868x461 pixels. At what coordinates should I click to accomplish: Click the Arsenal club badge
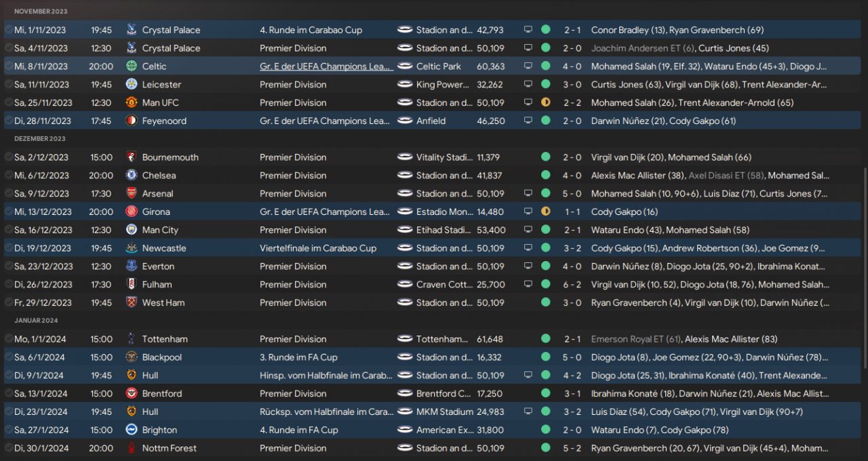[132, 194]
